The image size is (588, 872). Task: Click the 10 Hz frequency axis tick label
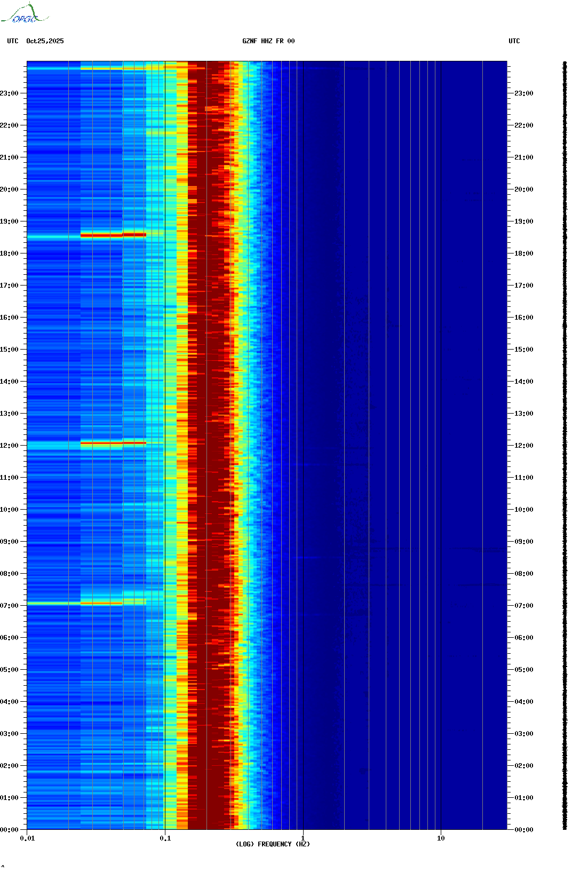pyautogui.click(x=441, y=838)
